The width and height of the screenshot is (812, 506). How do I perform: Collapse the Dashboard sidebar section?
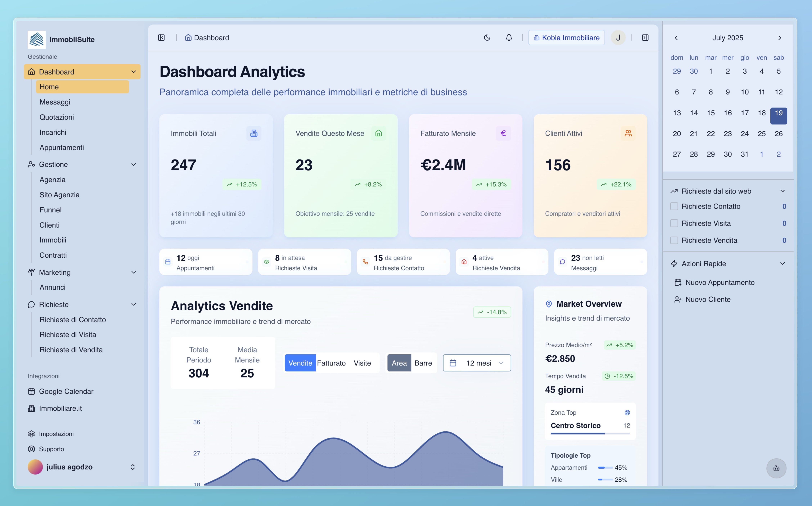click(x=134, y=72)
